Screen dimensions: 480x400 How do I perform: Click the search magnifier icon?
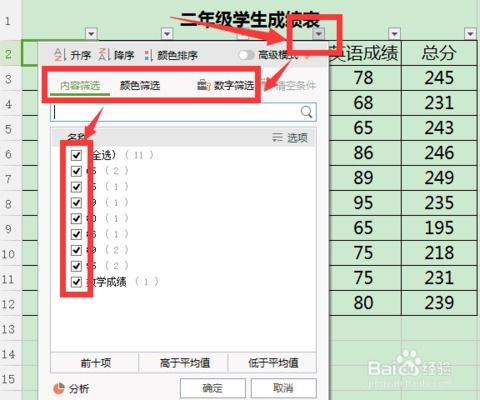click(306, 112)
